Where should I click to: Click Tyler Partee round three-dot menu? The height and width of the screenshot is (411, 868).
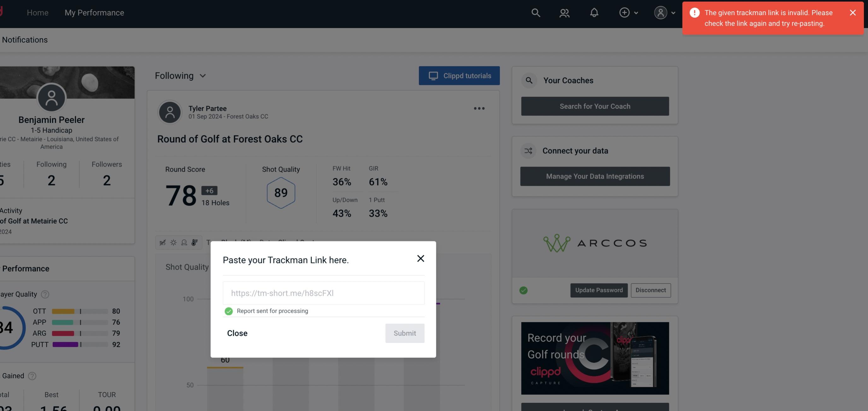[479, 109]
